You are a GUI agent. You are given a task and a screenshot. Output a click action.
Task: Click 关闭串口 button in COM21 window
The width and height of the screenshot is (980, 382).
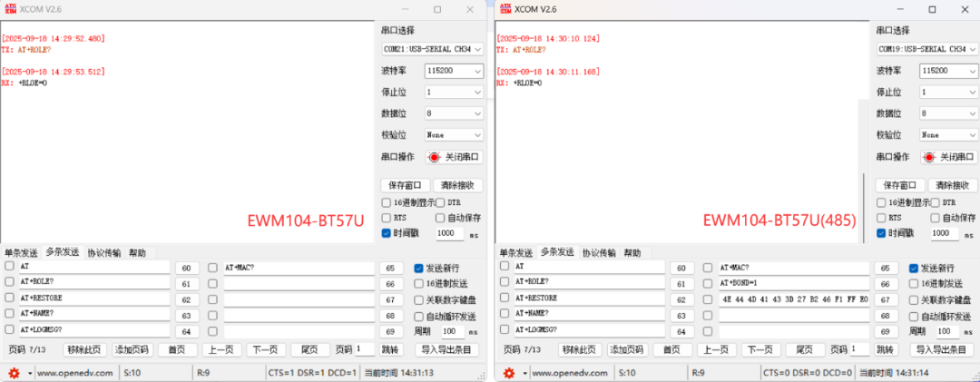[x=455, y=158]
